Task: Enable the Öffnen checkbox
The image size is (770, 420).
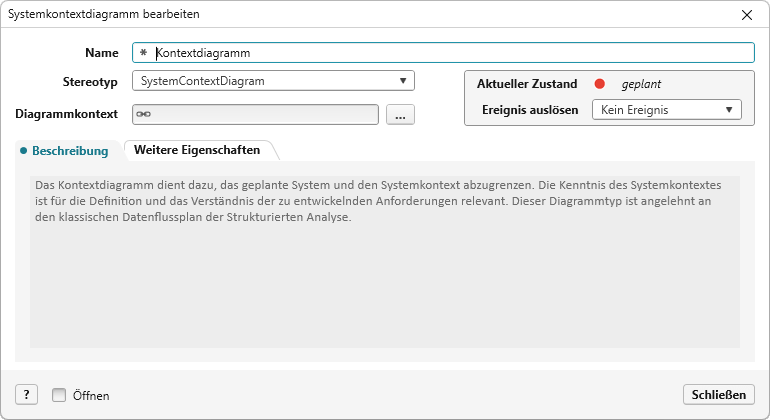Action: click(x=59, y=395)
